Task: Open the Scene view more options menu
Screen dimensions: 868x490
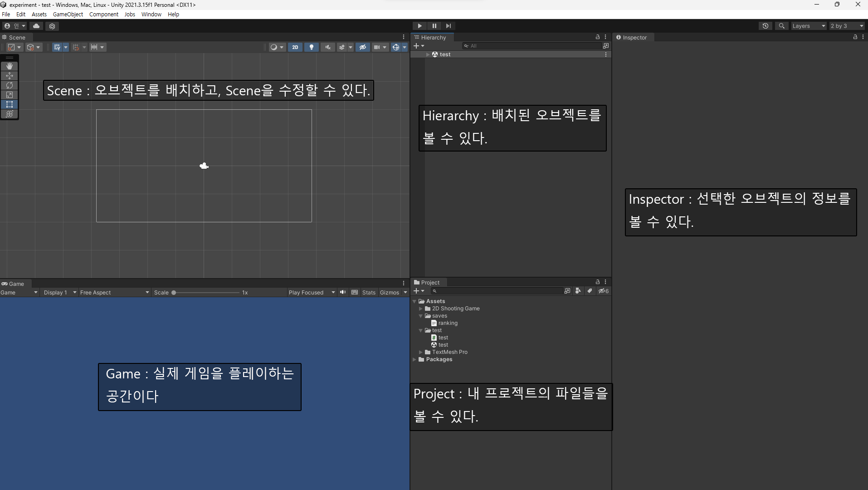Action: click(x=404, y=37)
